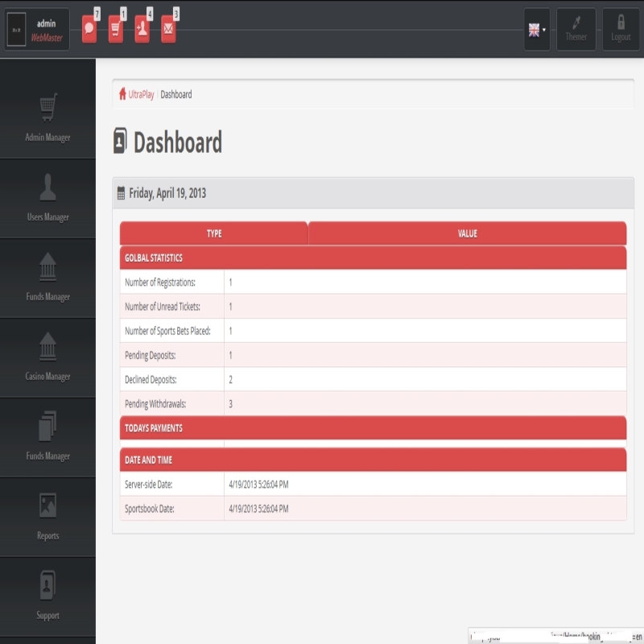Open Support in sidebar

pyautogui.click(x=47, y=597)
